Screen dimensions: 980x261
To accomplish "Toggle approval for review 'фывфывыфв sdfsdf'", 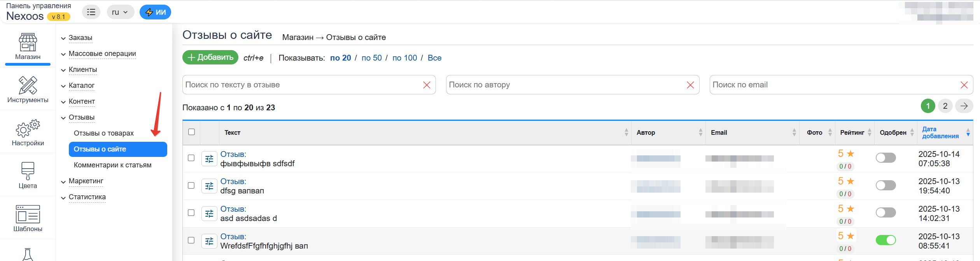I will pyautogui.click(x=885, y=158).
